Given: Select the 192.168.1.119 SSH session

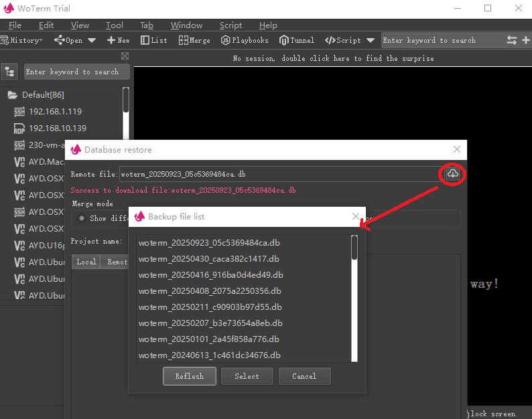Looking at the screenshot, I should (x=55, y=112).
